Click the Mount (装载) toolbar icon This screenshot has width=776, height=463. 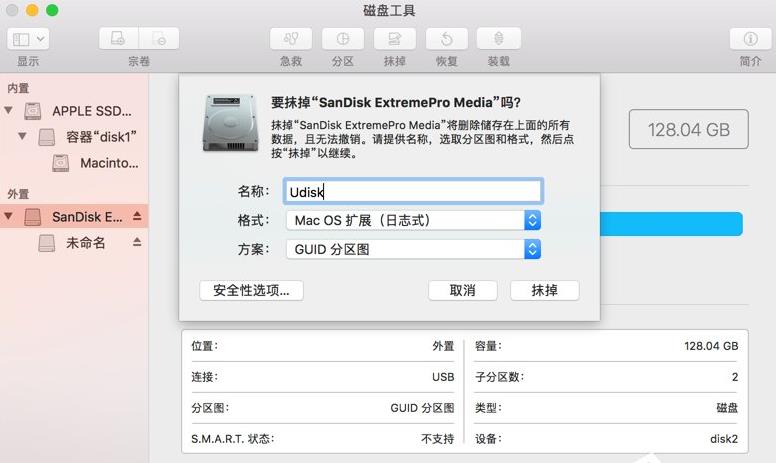(x=498, y=39)
